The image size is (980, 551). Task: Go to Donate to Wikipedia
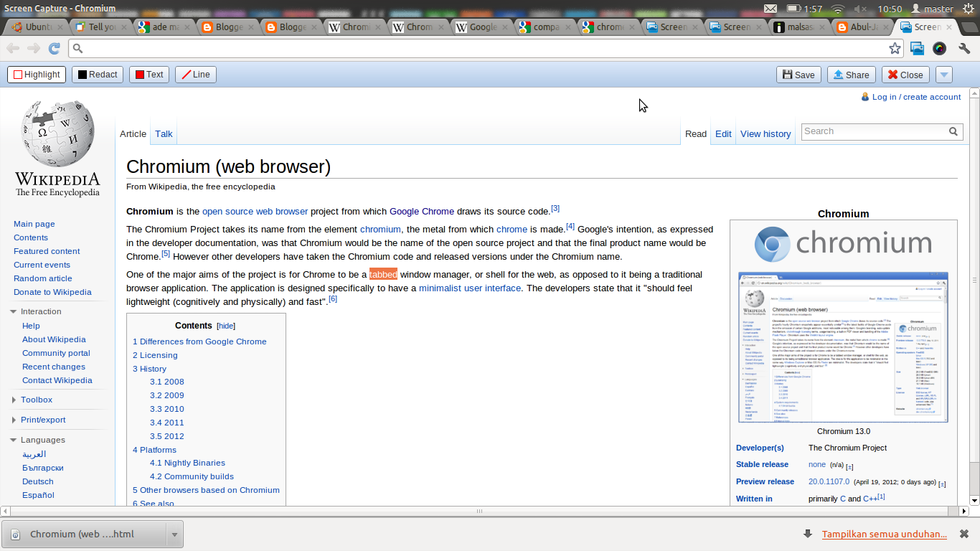point(52,292)
